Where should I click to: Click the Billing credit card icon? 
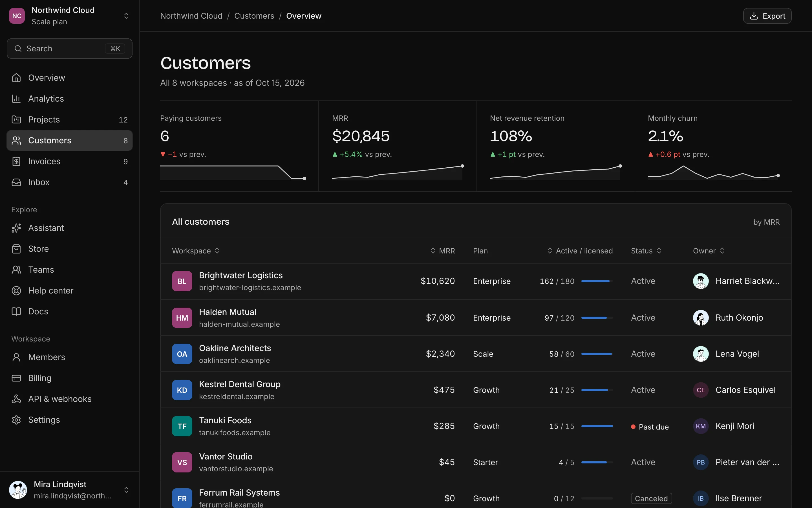pyautogui.click(x=16, y=378)
